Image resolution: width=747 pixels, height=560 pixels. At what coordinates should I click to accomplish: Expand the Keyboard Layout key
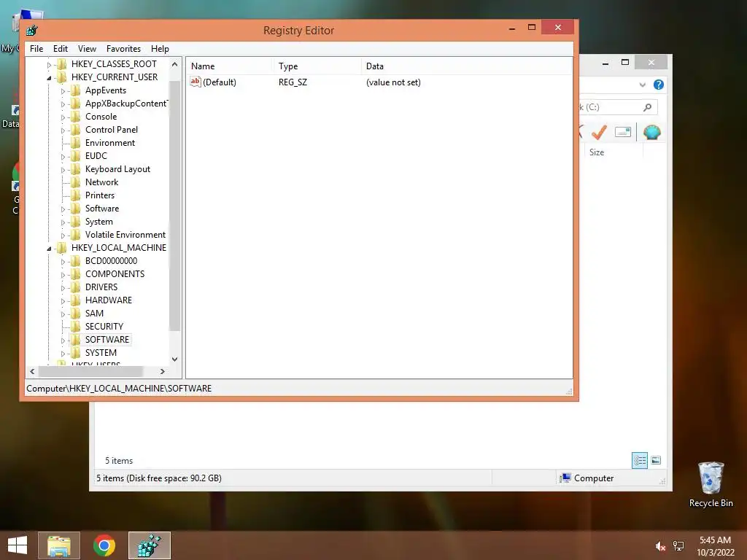pyautogui.click(x=63, y=170)
